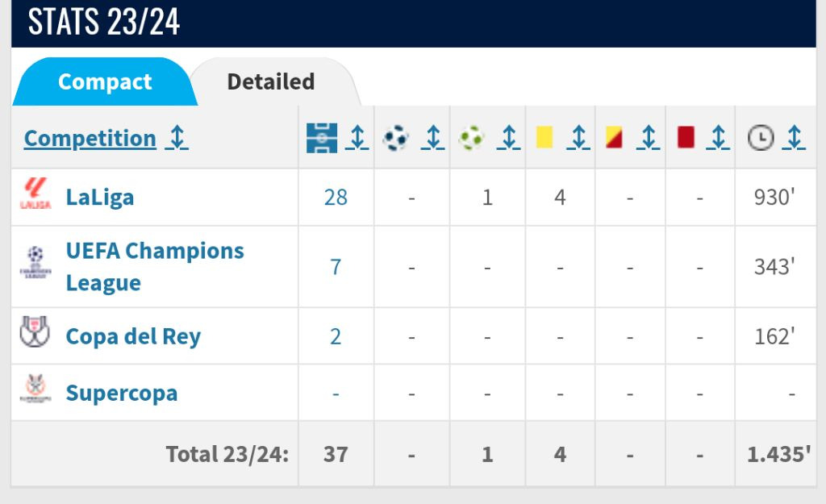Open the 28 LaLiga appearances link
Screen dimensions: 826x504
point(336,198)
